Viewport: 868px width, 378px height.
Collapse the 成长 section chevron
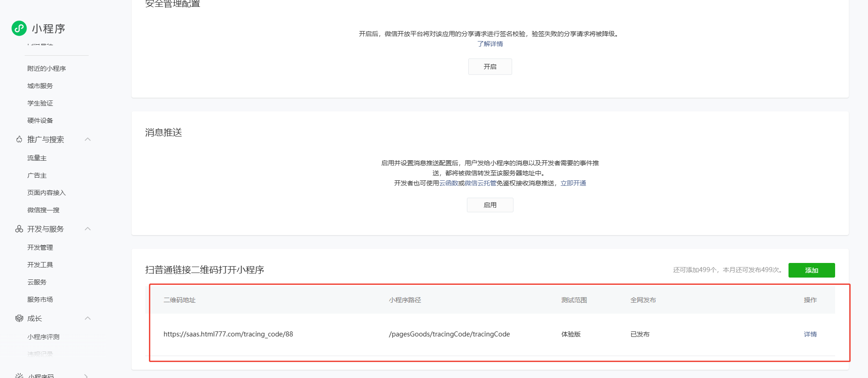88,318
